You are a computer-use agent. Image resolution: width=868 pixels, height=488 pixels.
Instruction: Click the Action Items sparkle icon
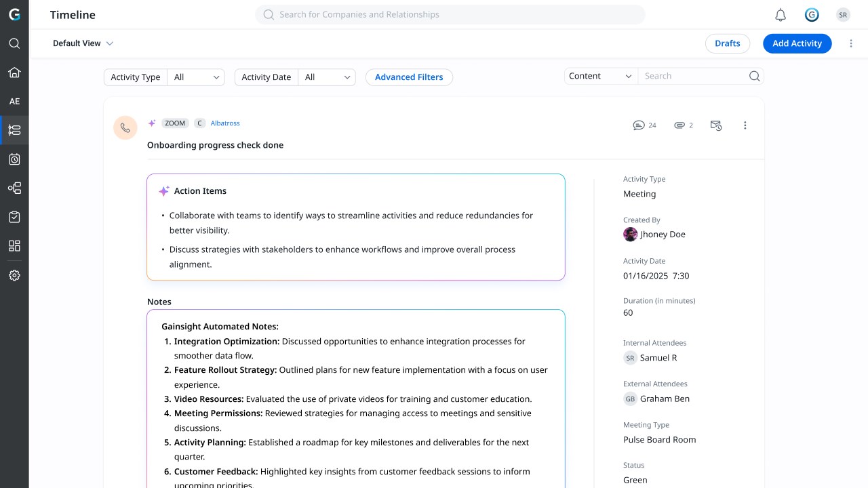[163, 191]
